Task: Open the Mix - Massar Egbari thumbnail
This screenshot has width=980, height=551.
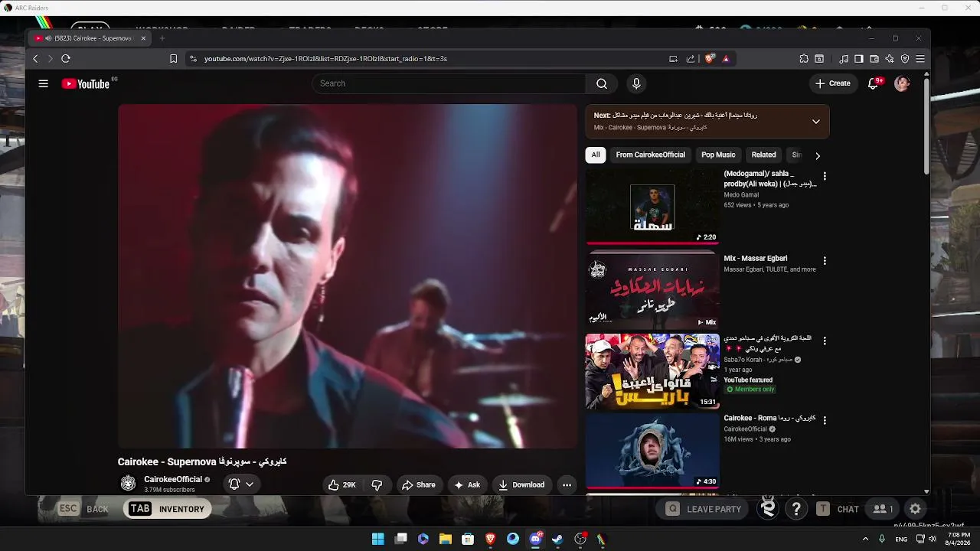Action: tap(652, 290)
